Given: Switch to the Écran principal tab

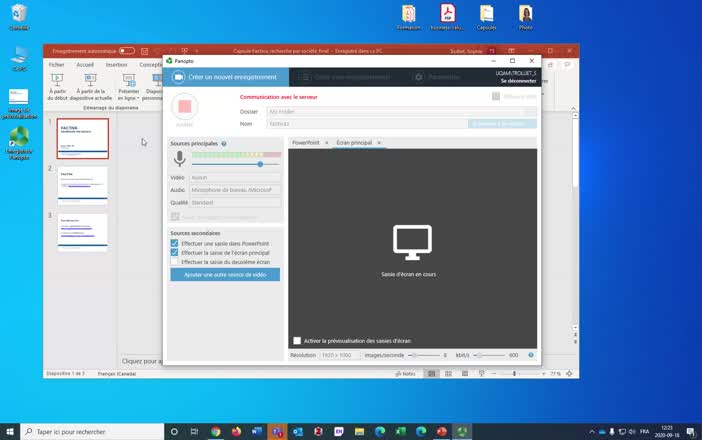Looking at the screenshot, I should (x=354, y=143).
